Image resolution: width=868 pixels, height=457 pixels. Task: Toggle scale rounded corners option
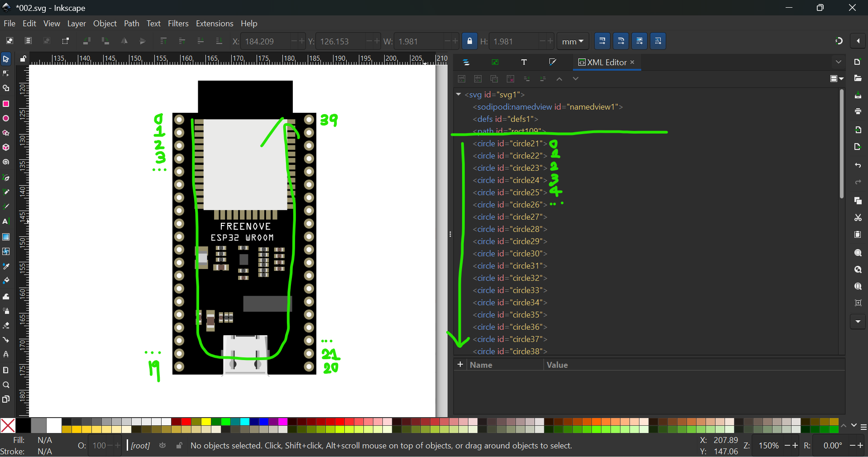coord(621,41)
